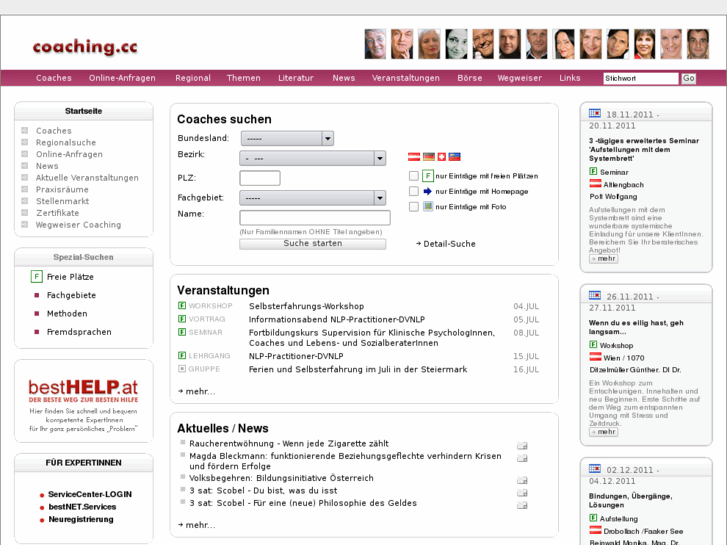Enable 'nur Einträge mit freien Plätzen' checkbox
The height and width of the screenshot is (545, 727).
tap(414, 176)
